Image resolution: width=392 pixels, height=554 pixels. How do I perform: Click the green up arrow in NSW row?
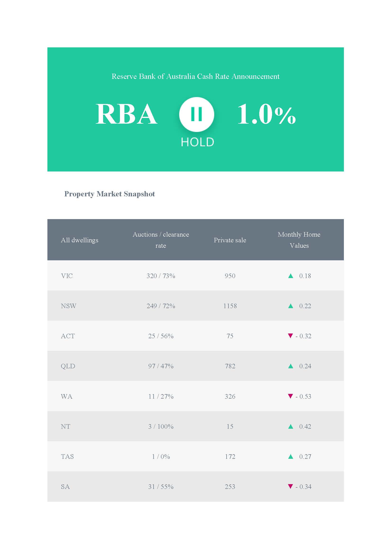click(291, 306)
